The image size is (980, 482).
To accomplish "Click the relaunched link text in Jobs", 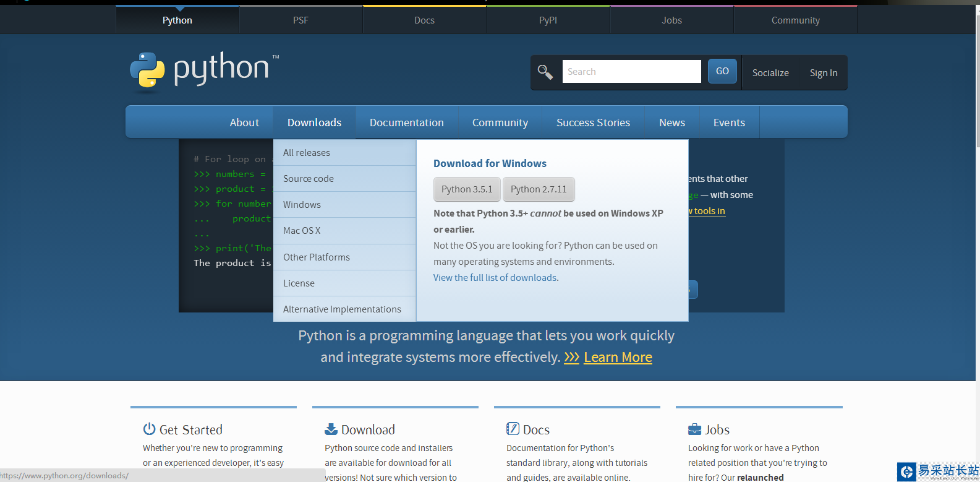I will pos(761,478).
